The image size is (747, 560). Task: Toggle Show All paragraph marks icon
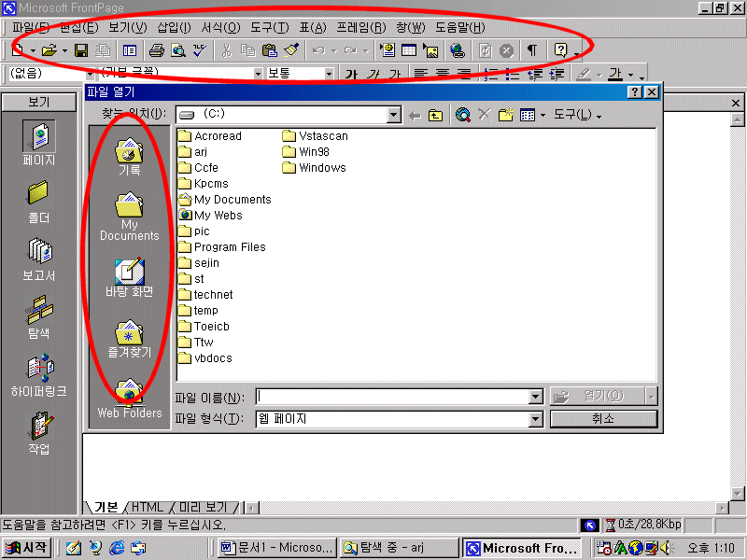[x=531, y=50]
